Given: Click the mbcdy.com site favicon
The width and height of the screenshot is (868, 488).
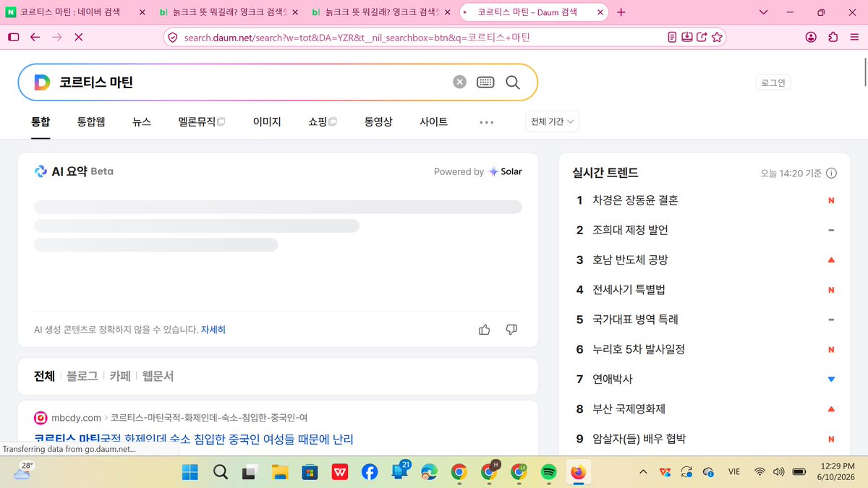Looking at the screenshot, I should [41, 418].
